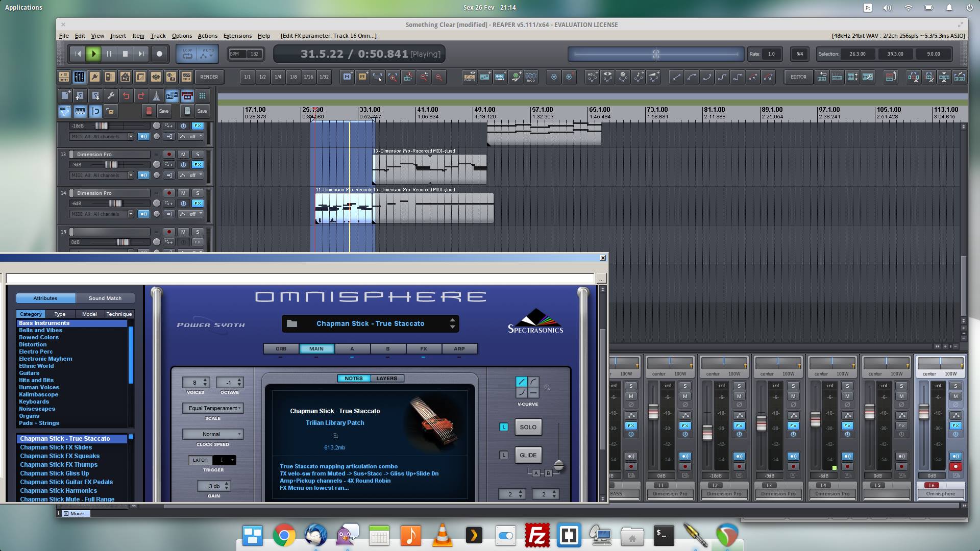
Task: Mute track 13 Dimension Pro in track panel
Action: click(183, 154)
